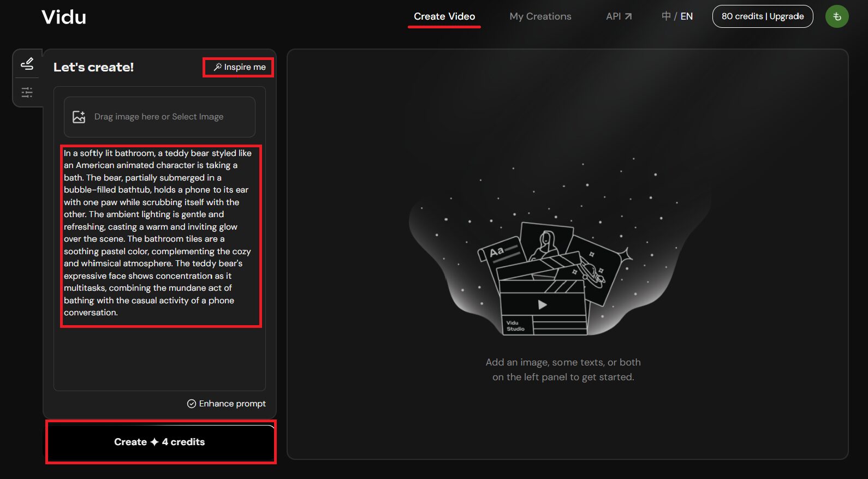Click Upgrade in the credits button
This screenshot has width=868, height=479.
(786, 16)
